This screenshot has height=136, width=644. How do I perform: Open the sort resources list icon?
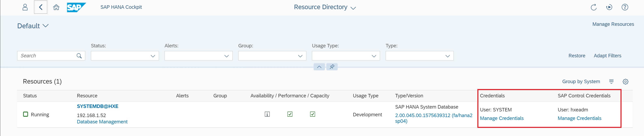611,82
